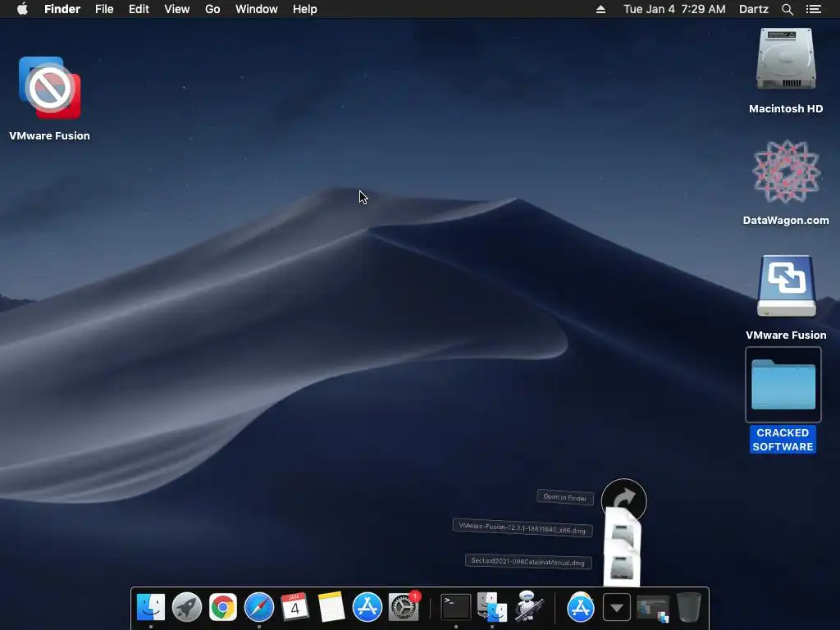This screenshot has height=630, width=840.
Task: Open the Edit menu
Action: pyautogui.click(x=139, y=9)
